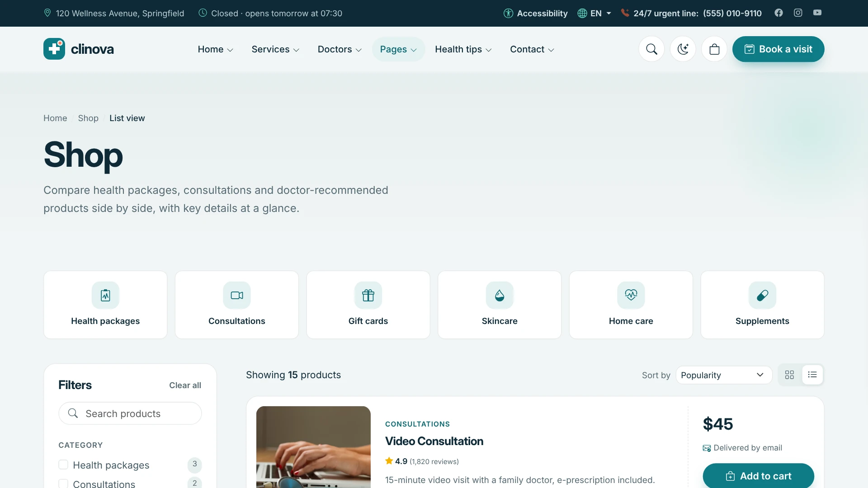Open the Home navigation menu
868x488 pixels.
pyautogui.click(x=216, y=49)
